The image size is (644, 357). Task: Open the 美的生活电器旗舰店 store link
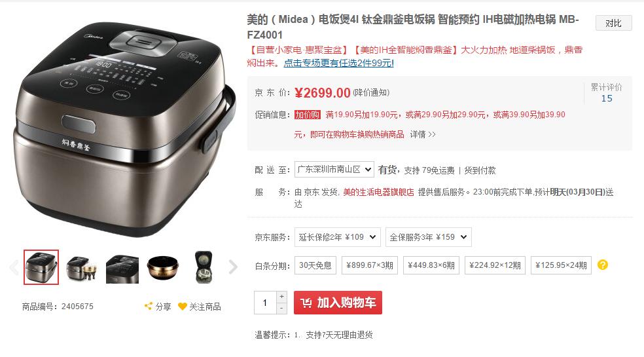[378, 192]
